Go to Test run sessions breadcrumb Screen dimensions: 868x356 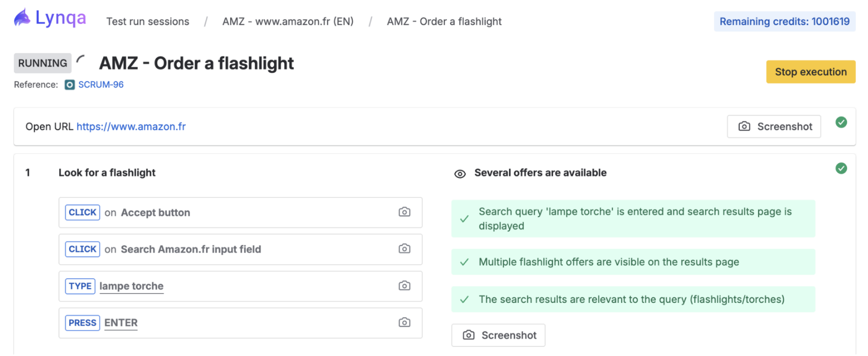[x=148, y=21]
